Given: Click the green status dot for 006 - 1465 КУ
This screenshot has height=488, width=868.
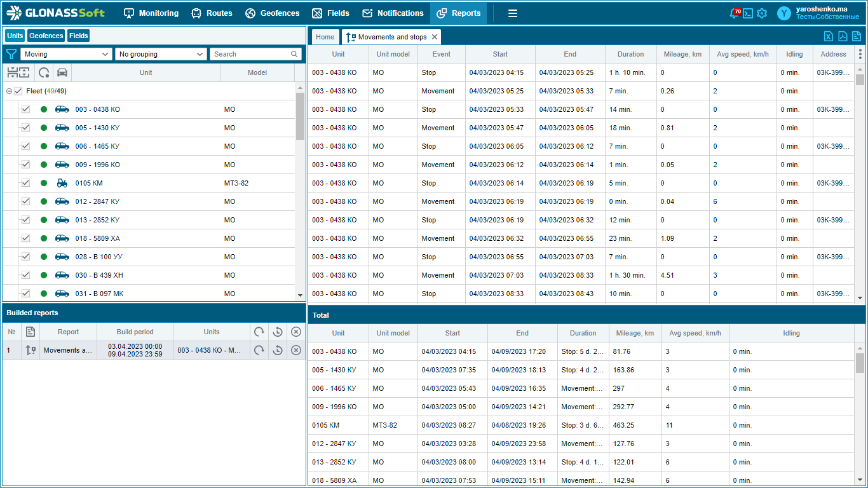Looking at the screenshot, I should [x=44, y=146].
